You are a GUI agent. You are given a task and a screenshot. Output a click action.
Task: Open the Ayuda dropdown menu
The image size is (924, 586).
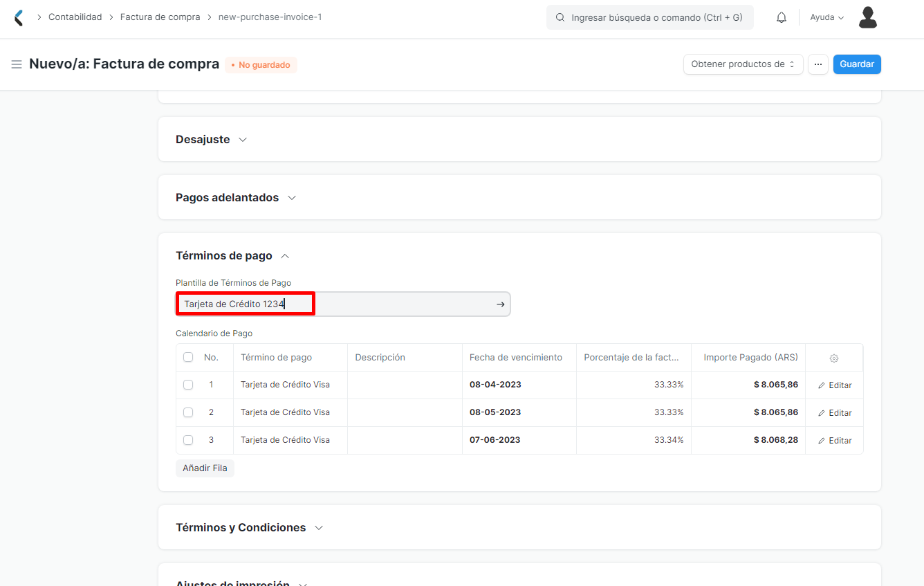coord(827,17)
